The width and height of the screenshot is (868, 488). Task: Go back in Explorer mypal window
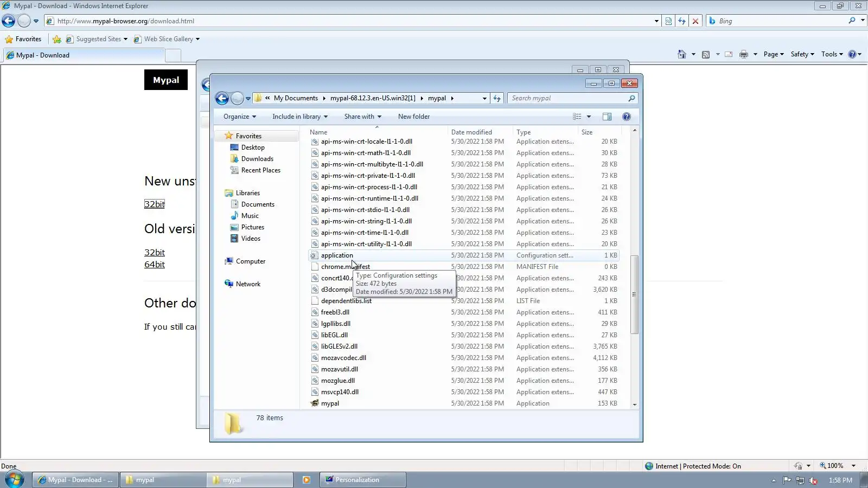222,98
